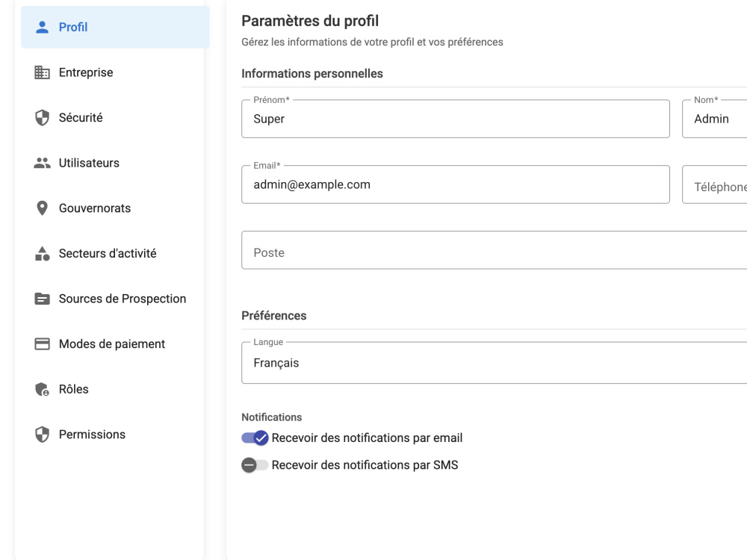This screenshot has width=747, height=560.
Task: Click the person icon beside Profil
Action: [42, 27]
